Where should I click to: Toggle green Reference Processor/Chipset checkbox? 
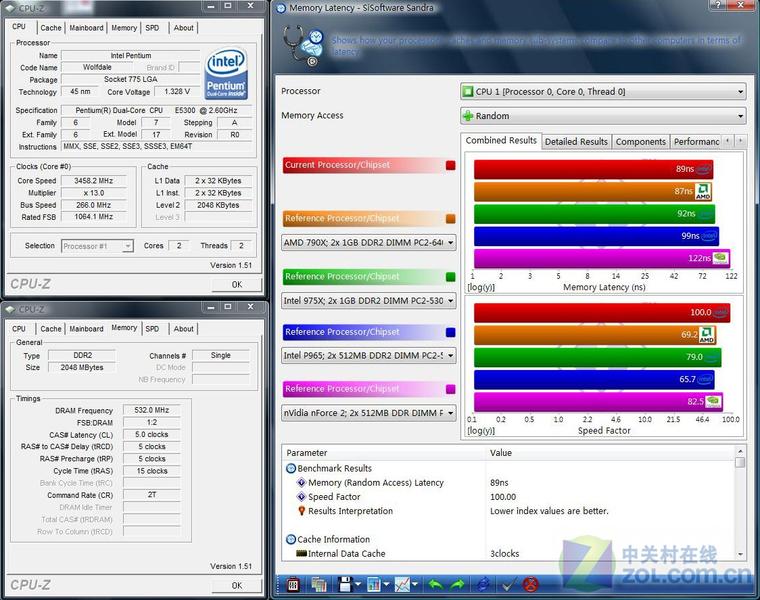pos(450,277)
